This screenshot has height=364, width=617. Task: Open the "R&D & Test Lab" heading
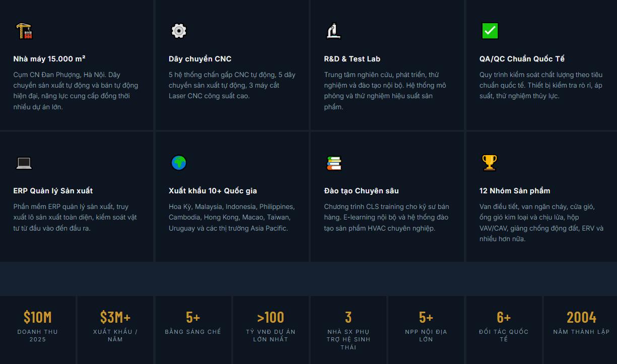click(x=352, y=59)
